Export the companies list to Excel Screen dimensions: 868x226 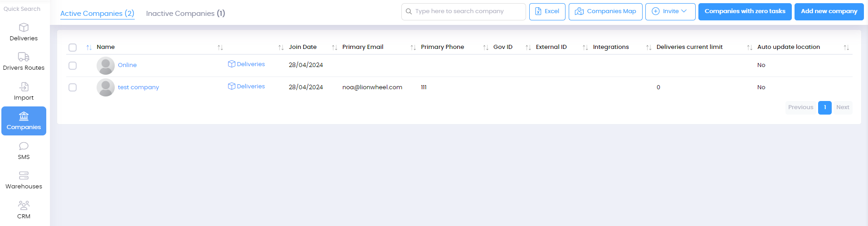tap(547, 12)
